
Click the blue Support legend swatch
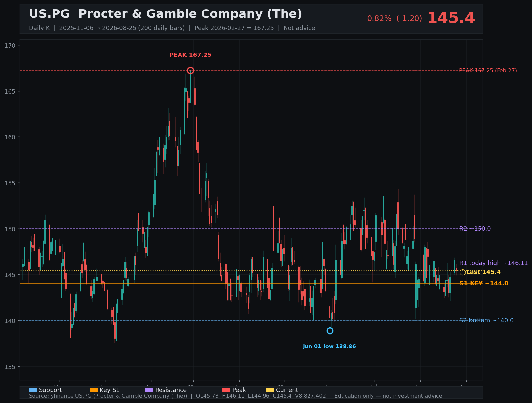tap(33, 390)
